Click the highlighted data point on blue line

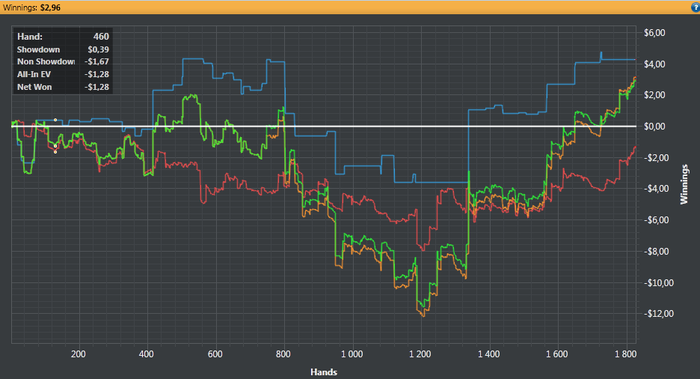point(55,120)
